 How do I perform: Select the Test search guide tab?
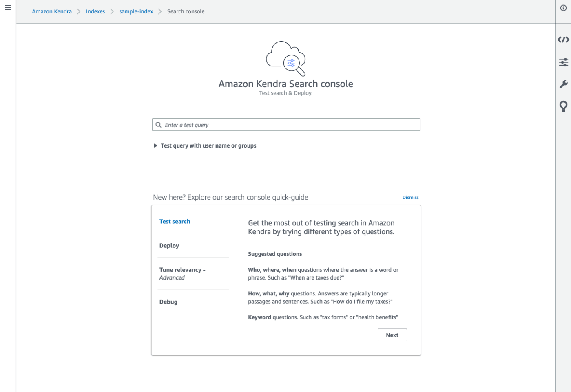[175, 221]
